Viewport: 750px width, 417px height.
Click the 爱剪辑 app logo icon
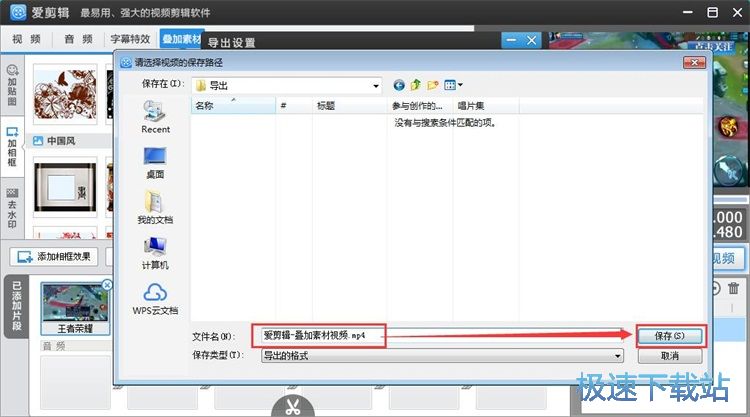click(18, 12)
